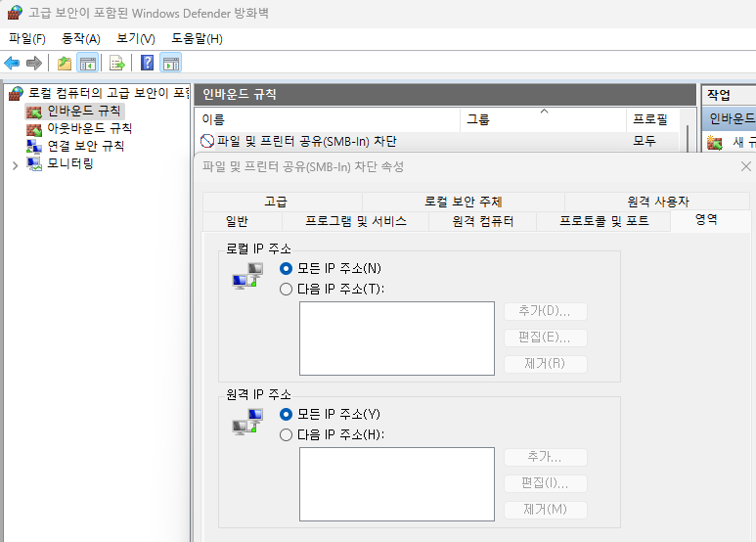Click the 모니터링 tree icon

[x=34, y=164]
